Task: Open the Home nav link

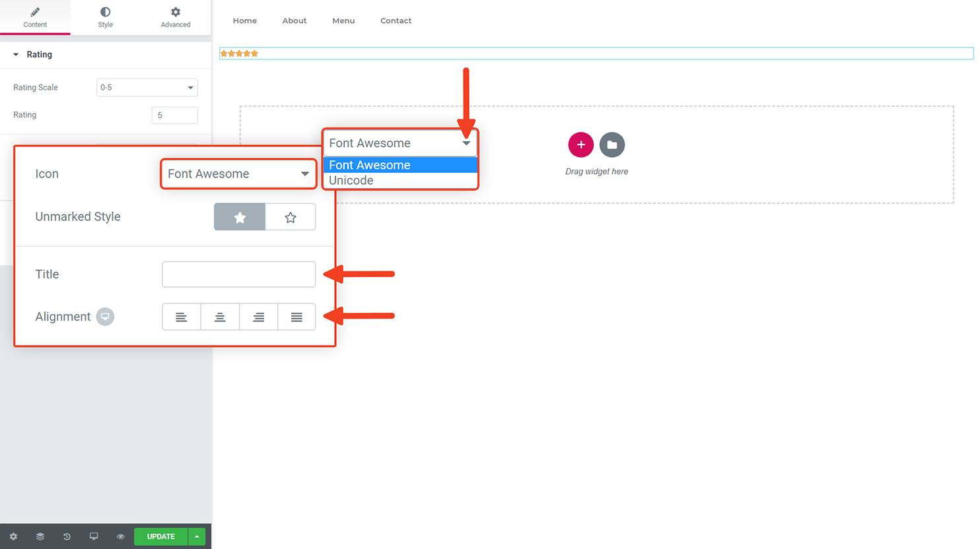Action: coord(244,20)
